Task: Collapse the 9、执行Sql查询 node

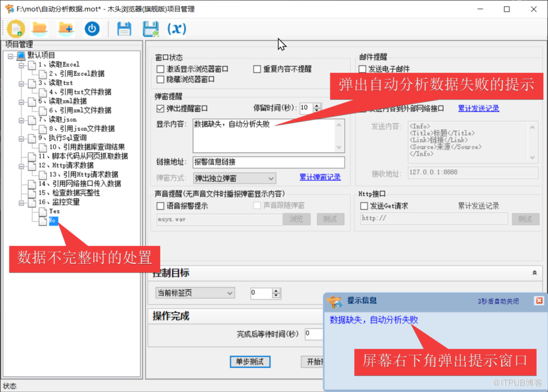Action: (x=22, y=139)
